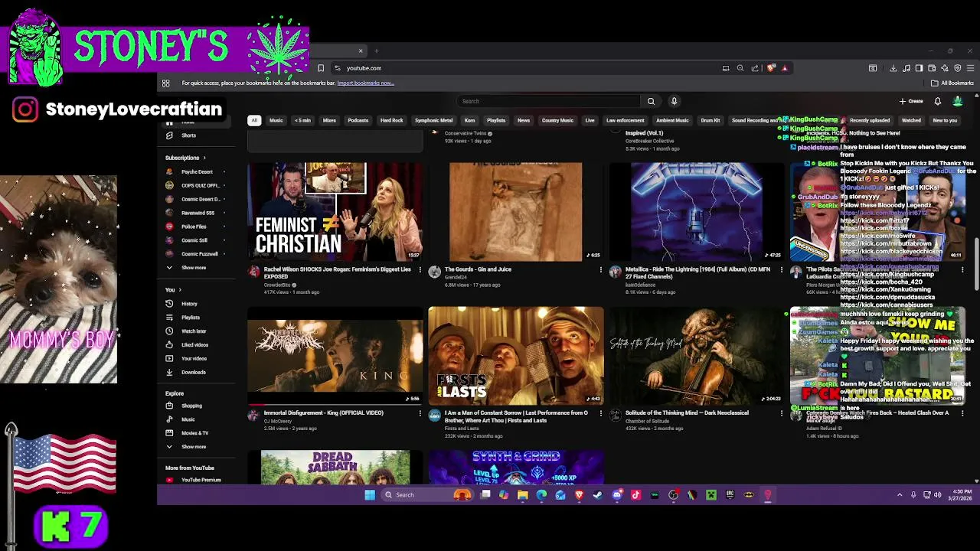Open the Windows Start button
Image resolution: width=980 pixels, height=551 pixels.
pyautogui.click(x=370, y=495)
